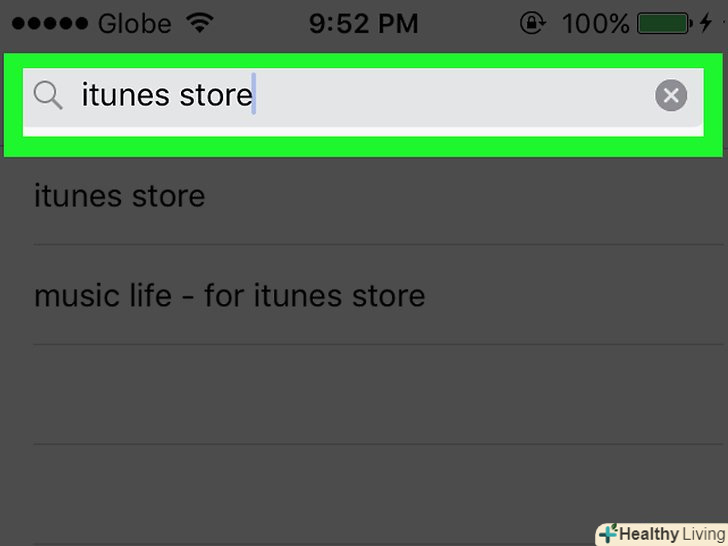Focus the search field containing "itunes store"
This screenshot has height=546, width=728.
click(400, 96)
